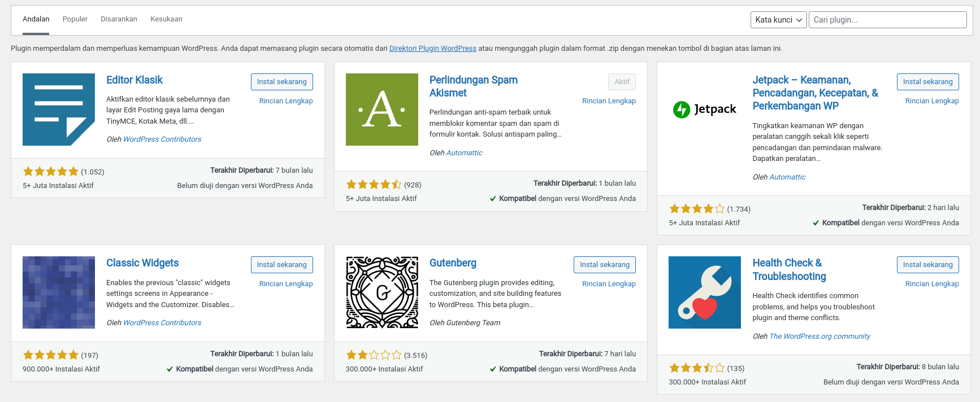This screenshot has width=980, height=402.
Task: Click 'Oleh Gutenberg Team' text
Action: (x=465, y=323)
